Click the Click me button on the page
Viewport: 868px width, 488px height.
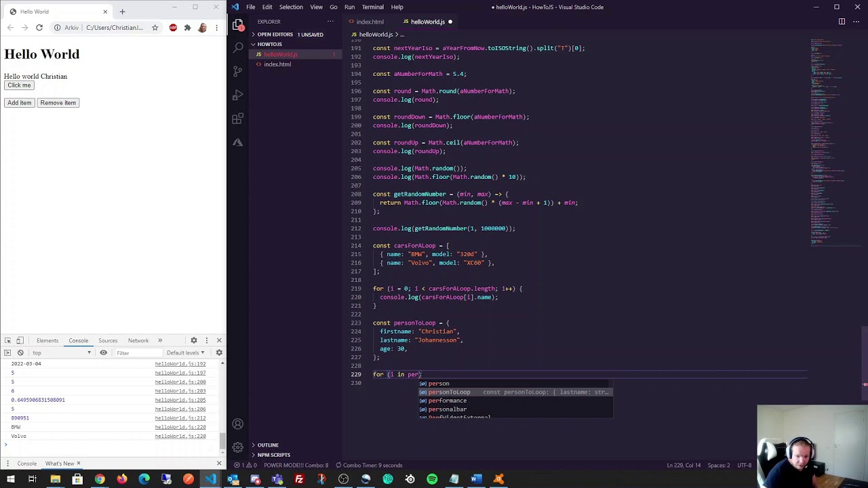[19, 85]
